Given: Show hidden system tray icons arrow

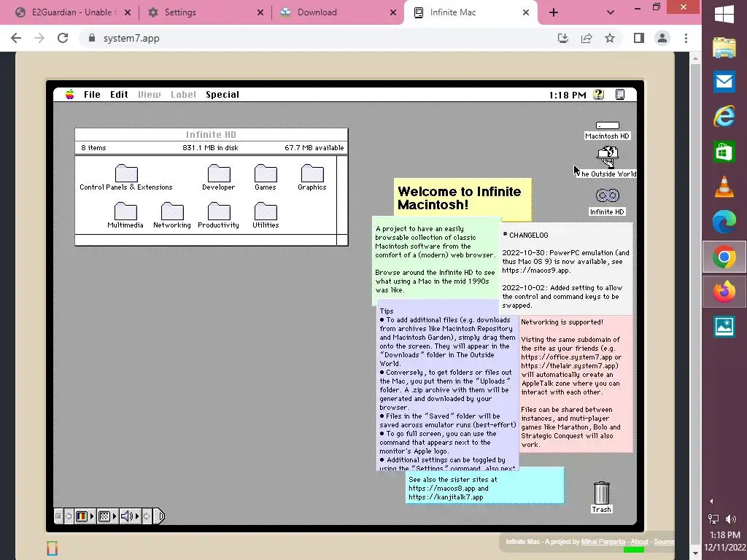Looking at the screenshot, I should (x=712, y=501).
